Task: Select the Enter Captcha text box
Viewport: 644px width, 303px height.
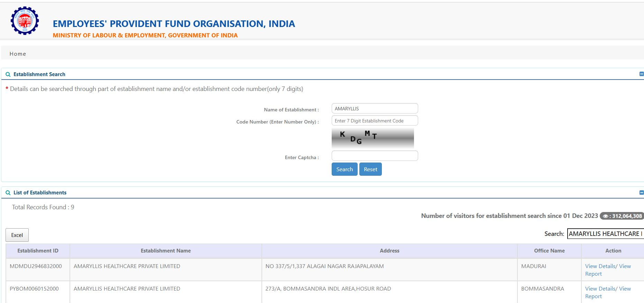Action: tap(375, 156)
